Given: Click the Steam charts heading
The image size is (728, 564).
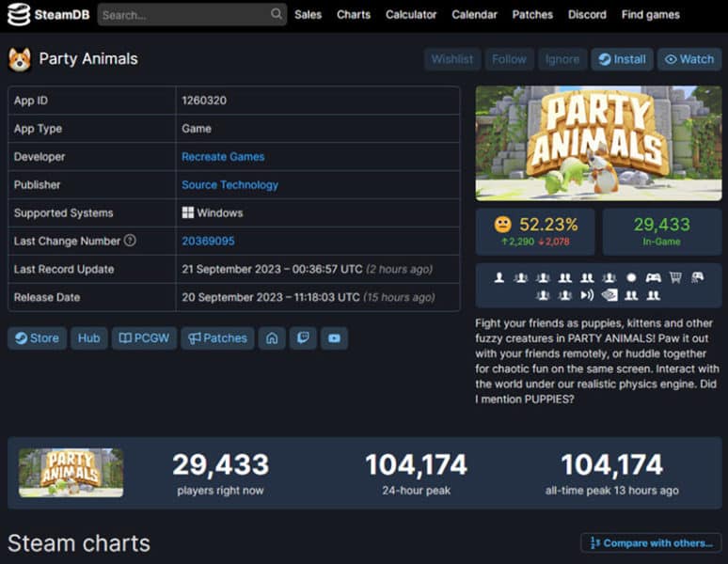Looking at the screenshot, I should tap(79, 543).
